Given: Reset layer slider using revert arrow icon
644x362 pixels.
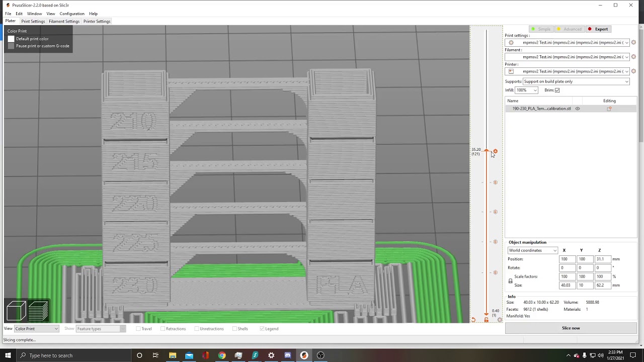Looking at the screenshot, I should pos(473,320).
